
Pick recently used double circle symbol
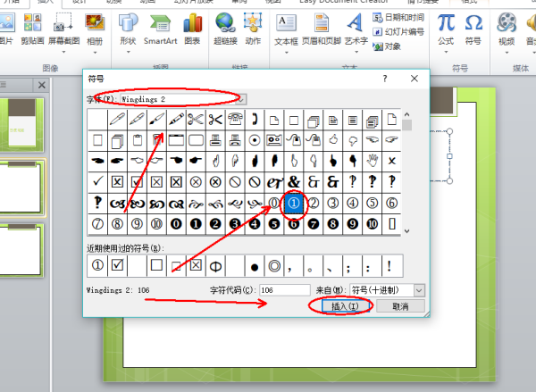(x=274, y=265)
